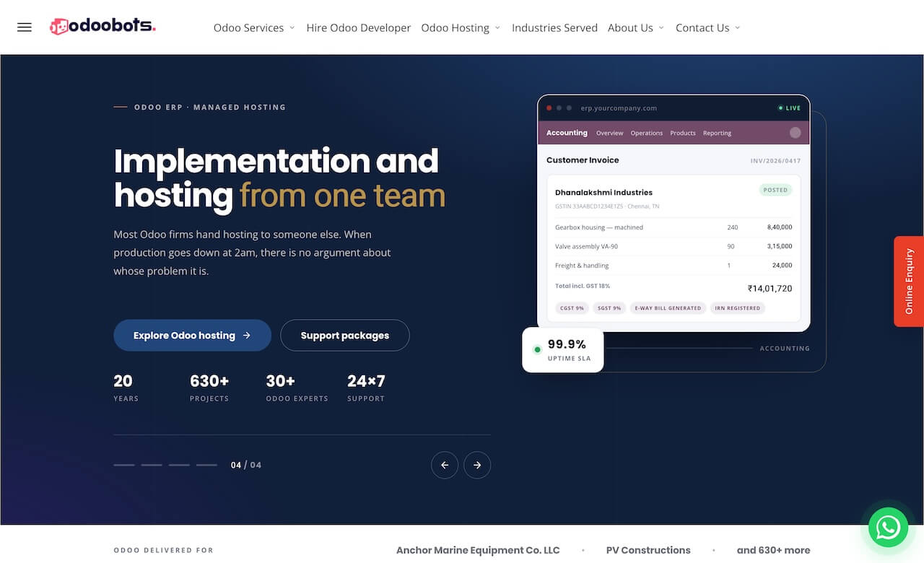Click the SGST 9% chip

click(609, 308)
